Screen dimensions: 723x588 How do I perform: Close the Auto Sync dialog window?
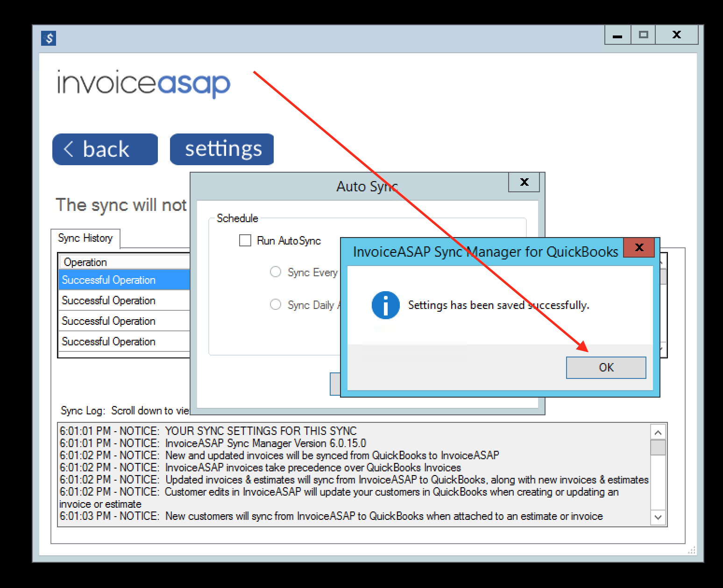click(524, 182)
